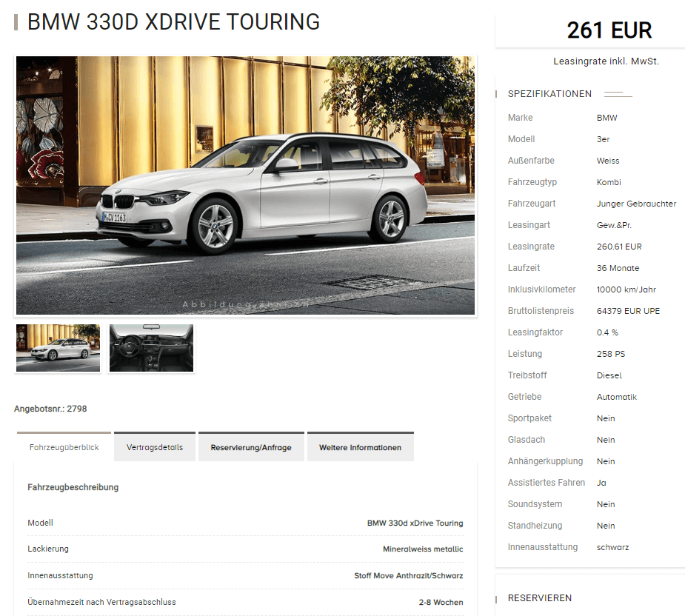Screen dimensions: 685x616
Task: Click the 'Lackierung' row label
Action: coord(48,549)
